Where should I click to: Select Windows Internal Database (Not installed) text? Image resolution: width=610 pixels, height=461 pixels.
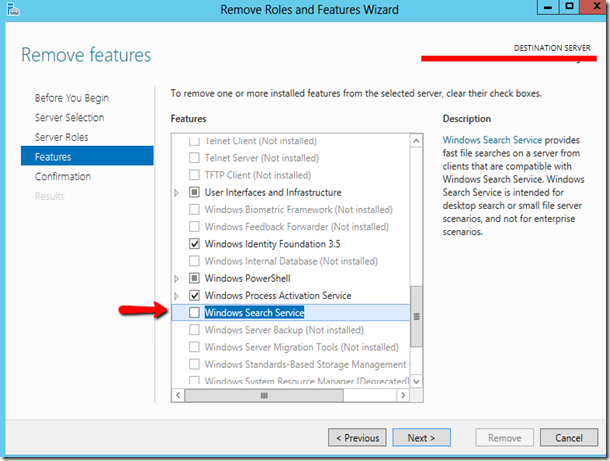[291, 261]
